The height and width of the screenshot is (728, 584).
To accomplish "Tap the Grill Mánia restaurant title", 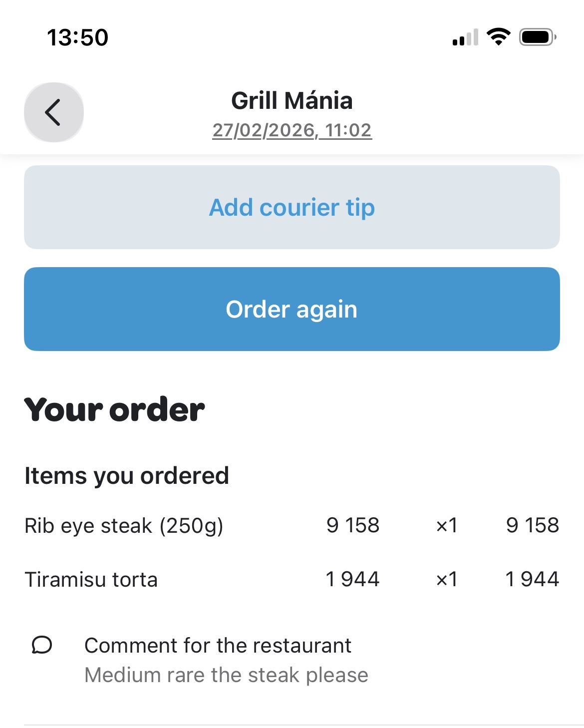I will point(292,101).
